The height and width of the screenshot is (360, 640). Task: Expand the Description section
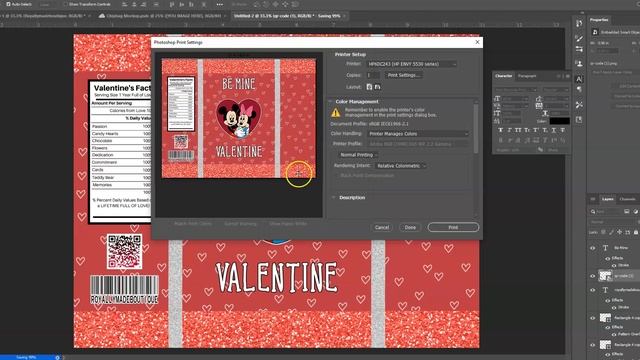pos(333,198)
